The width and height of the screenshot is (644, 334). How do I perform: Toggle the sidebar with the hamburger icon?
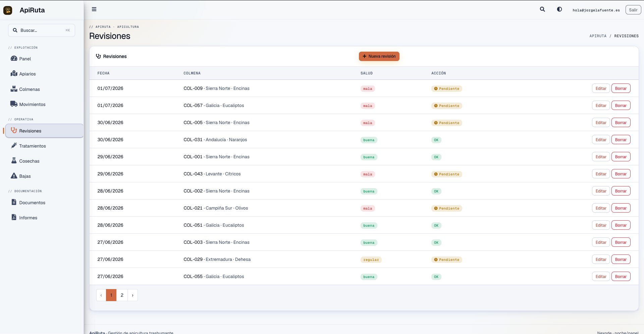tap(94, 9)
